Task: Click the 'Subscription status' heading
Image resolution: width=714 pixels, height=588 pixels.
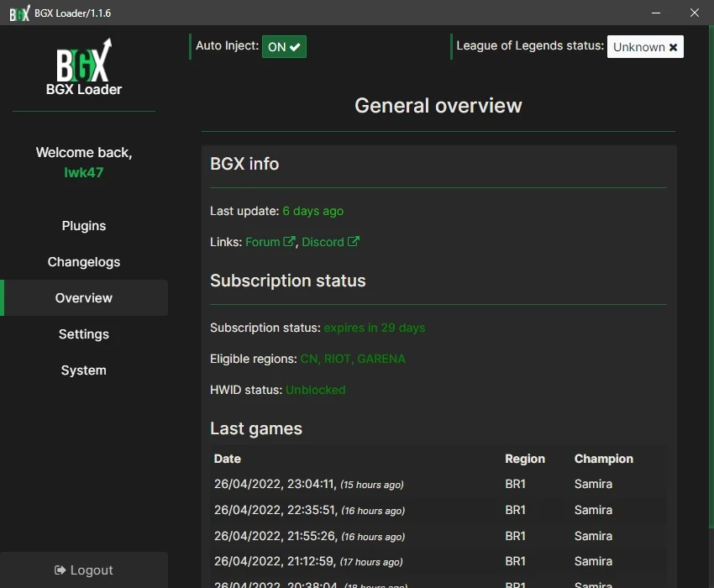Action: (288, 281)
